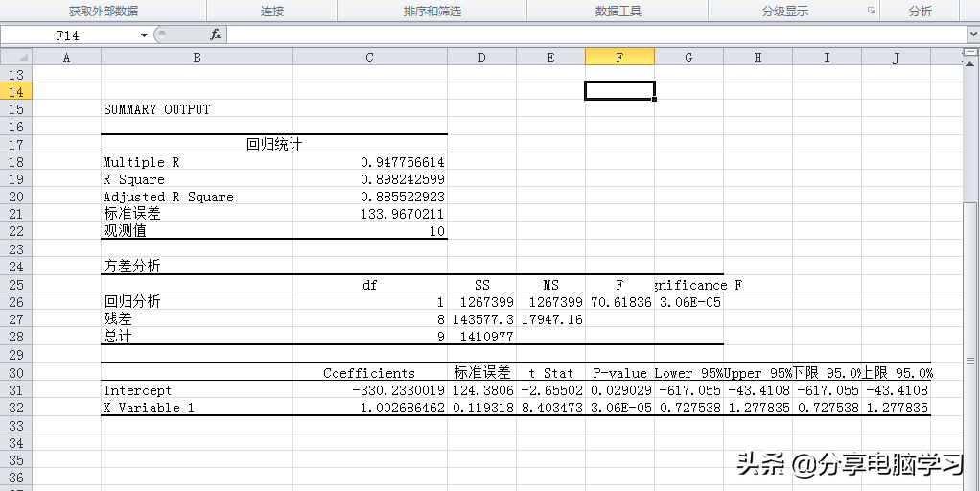This screenshot has height=491, width=980.
Task: Select the P-value heading cell
Action: [620, 373]
